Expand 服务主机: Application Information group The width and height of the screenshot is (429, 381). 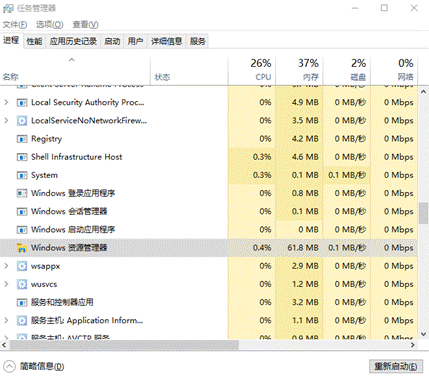pyautogui.click(x=6, y=320)
